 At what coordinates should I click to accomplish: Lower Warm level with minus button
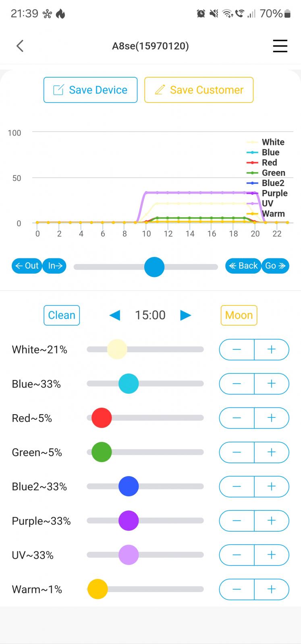237,589
